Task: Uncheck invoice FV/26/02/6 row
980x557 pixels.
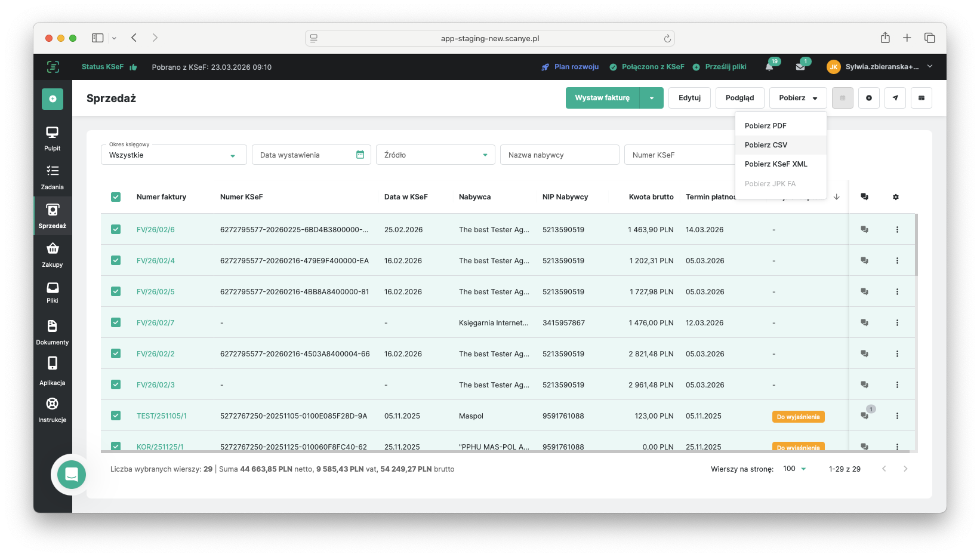Action: pyautogui.click(x=116, y=229)
